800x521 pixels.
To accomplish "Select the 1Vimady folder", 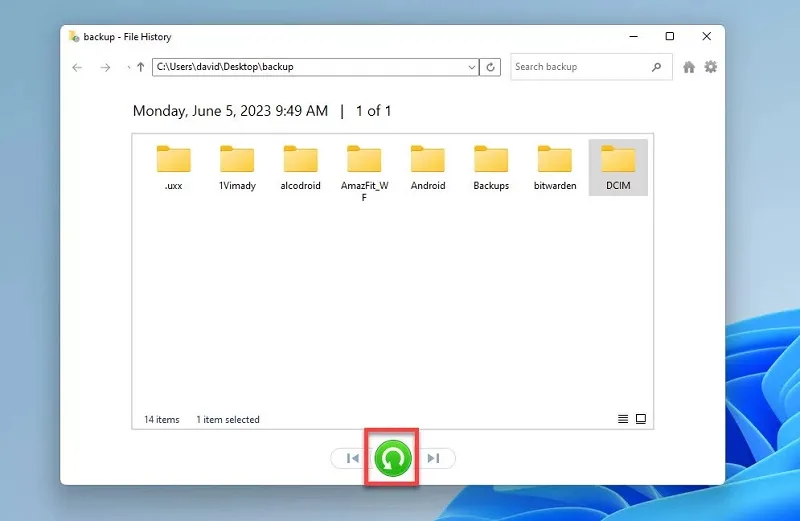I will point(237,168).
